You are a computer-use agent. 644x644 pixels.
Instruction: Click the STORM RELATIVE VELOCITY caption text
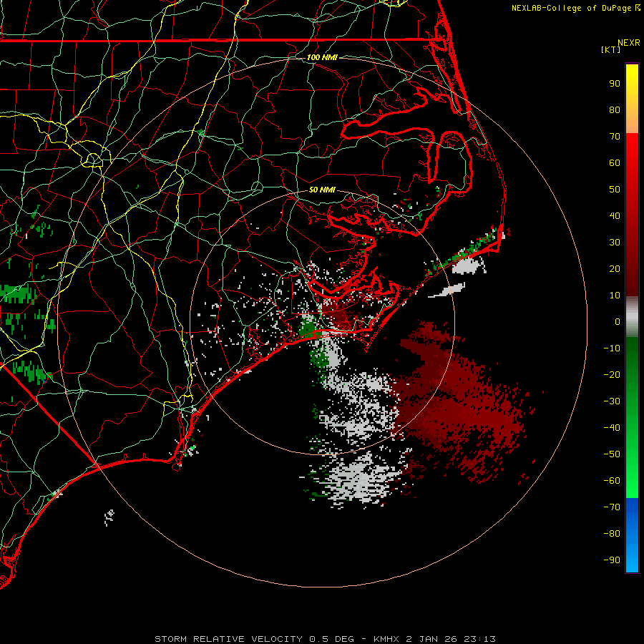[228, 639]
